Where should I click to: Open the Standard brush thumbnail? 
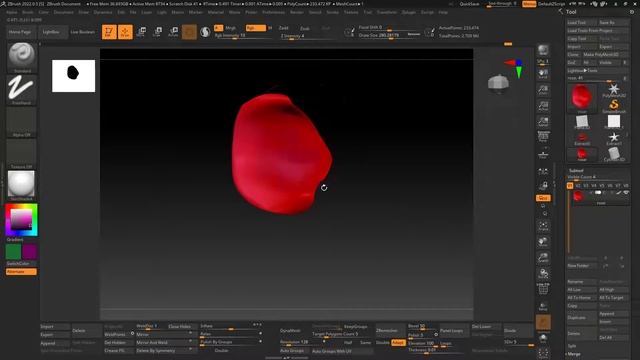coord(22,58)
